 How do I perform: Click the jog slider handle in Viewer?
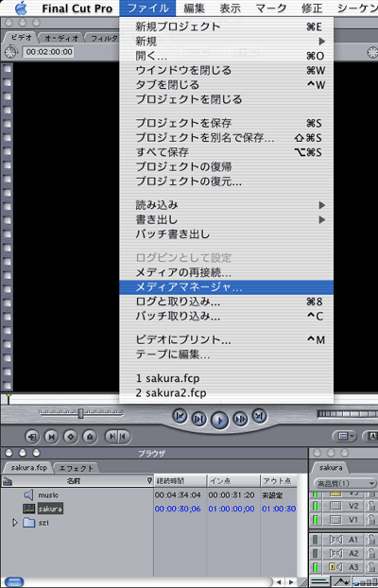point(80,413)
